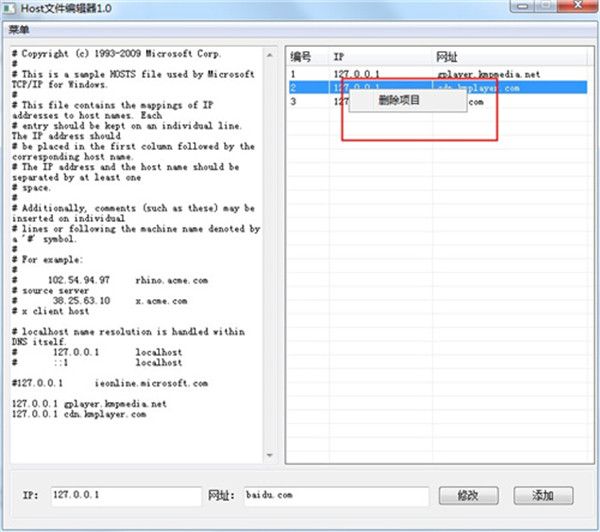Click the hosts text scrollbar down arrow
The image size is (600, 532).
click(267, 456)
